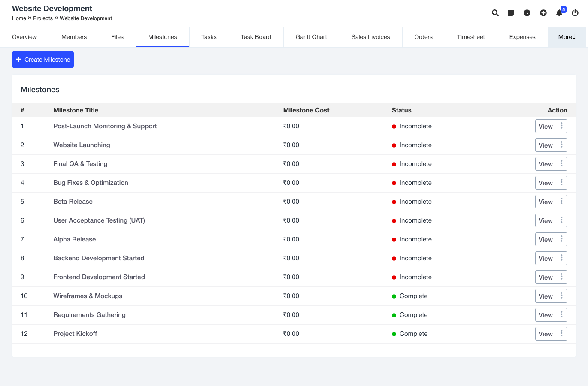Open the notifications bell
Viewport: 588px width, 386px height.
click(x=559, y=13)
